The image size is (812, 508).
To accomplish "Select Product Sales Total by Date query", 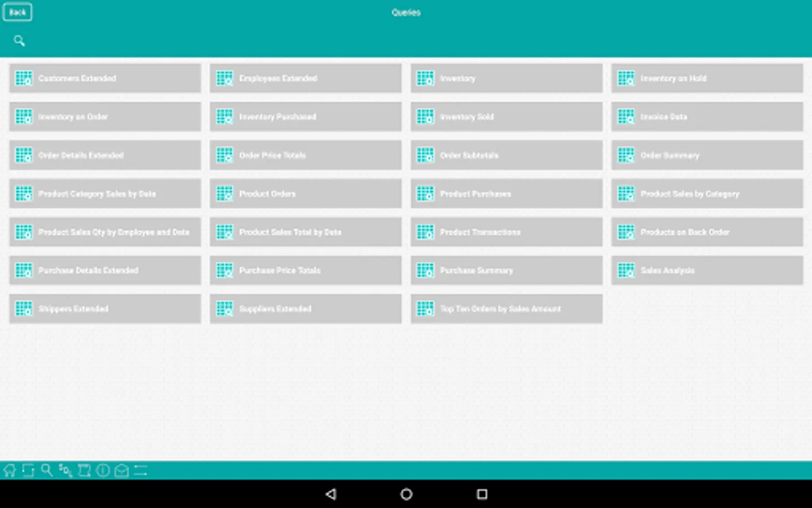I will pos(306,232).
